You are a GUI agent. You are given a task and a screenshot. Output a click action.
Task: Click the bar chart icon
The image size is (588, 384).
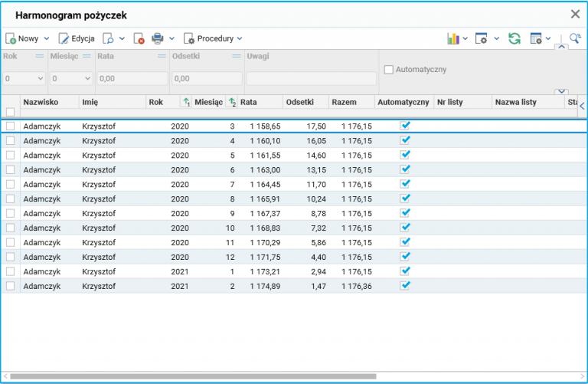coord(453,38)
